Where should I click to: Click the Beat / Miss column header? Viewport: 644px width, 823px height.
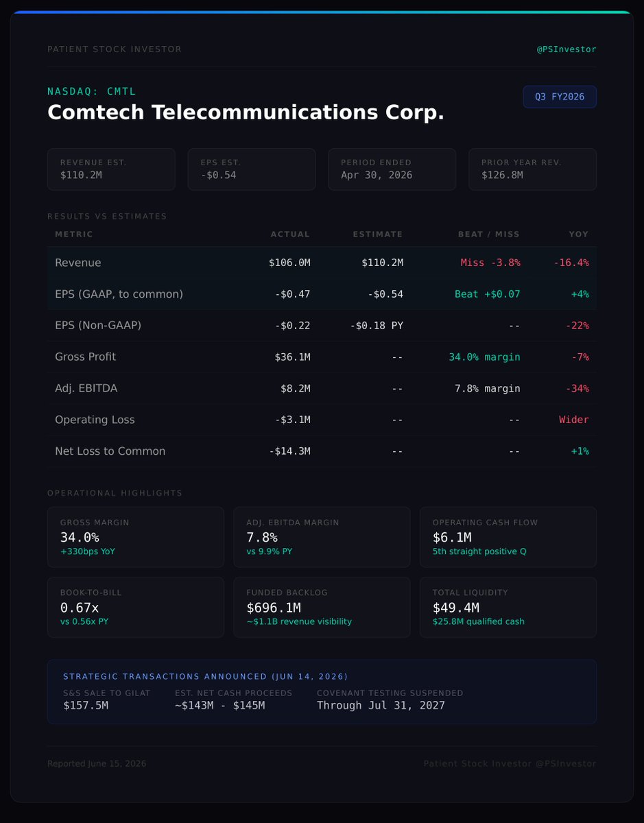click(489, 235)
